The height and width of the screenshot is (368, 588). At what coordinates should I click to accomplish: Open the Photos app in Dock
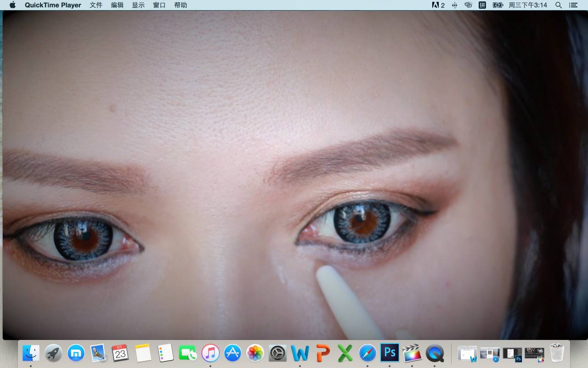click(255, 353)
